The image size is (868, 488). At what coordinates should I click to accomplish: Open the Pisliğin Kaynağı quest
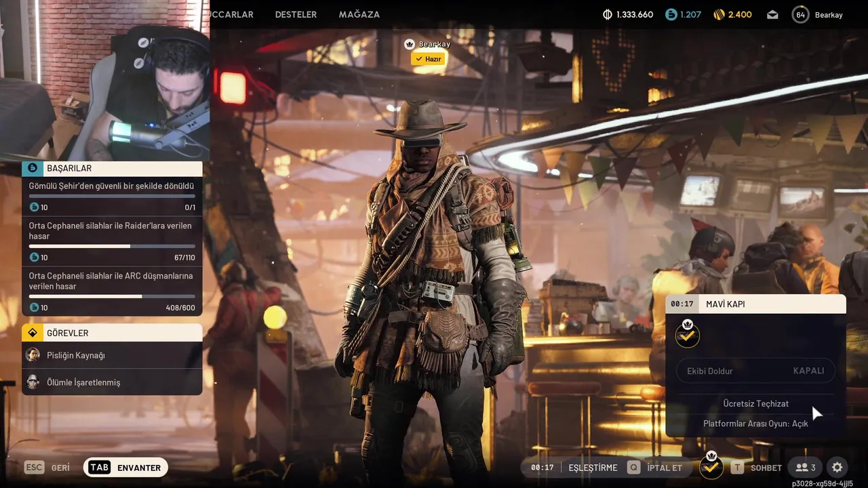click(112, 355)
